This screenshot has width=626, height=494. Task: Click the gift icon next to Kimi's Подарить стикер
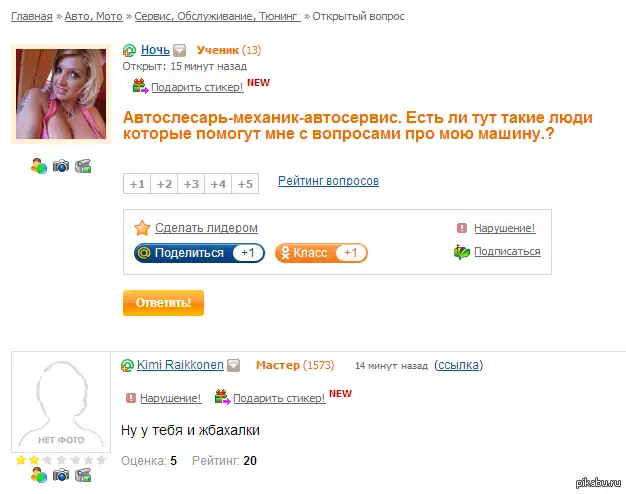point(222,397)
